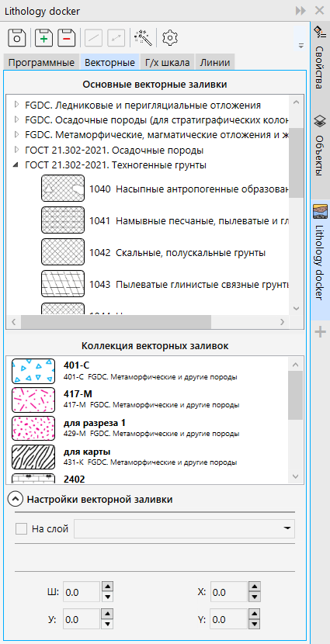Switch to the Линии tab
Screen dimensions: 330x644
215,62
